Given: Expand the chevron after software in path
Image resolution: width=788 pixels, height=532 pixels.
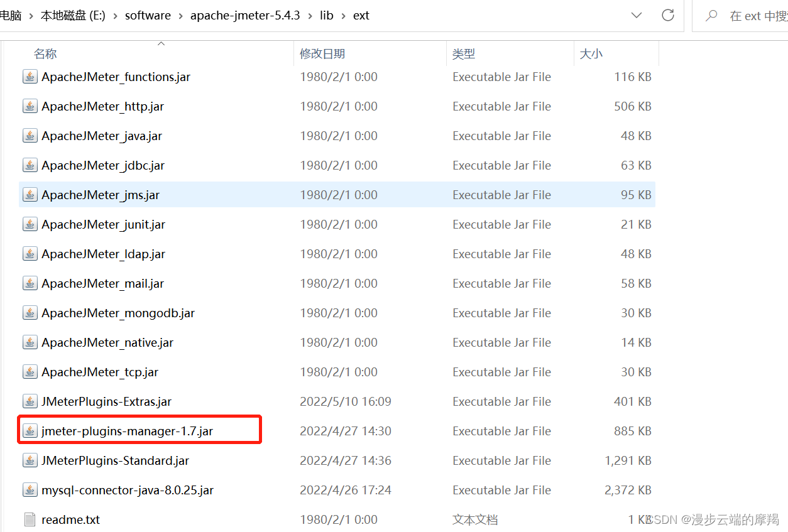Looking at the screenshot, I should tap(180, 16).
